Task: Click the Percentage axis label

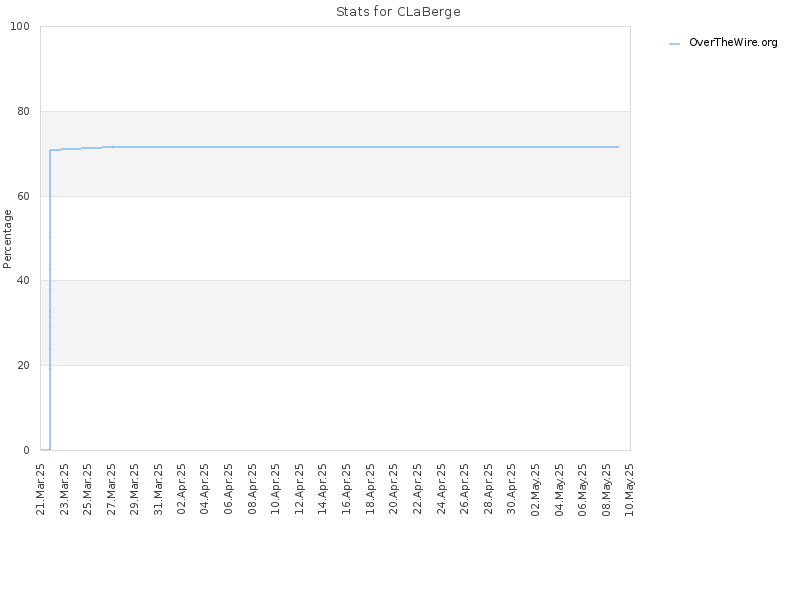Action: [7, 239]
